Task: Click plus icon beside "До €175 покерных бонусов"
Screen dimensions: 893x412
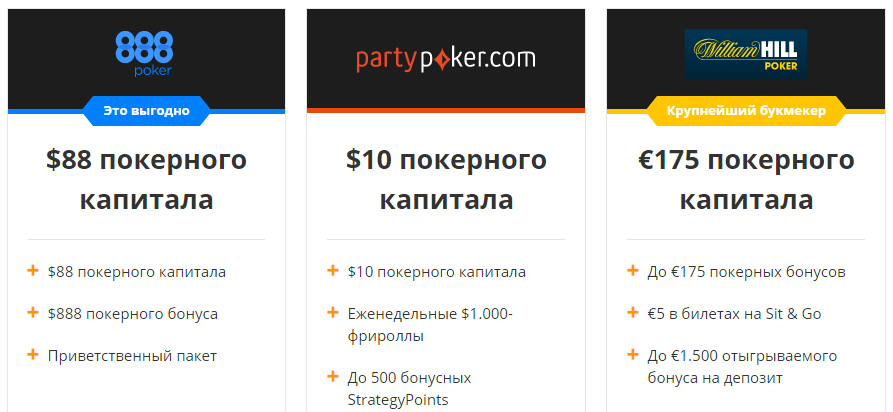Action: pyautogui.click(x=633, y=271)
